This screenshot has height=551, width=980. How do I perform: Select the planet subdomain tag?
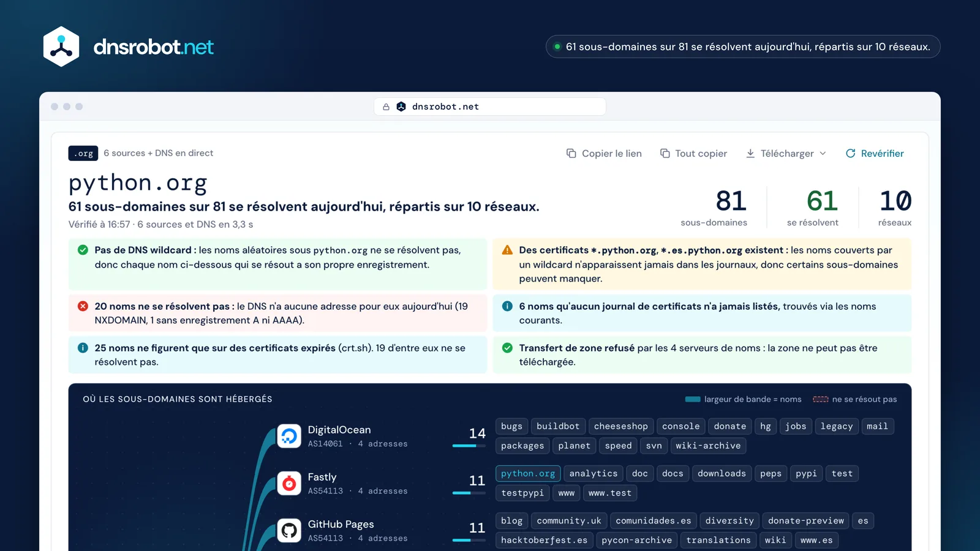pos(575,446)
